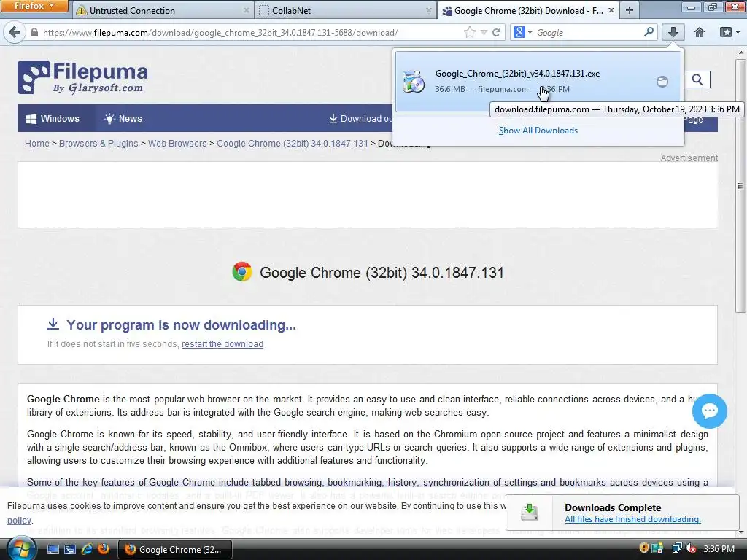Click Show All Downloads
The height and width of the screenshot is (560, 747).
(538, 131)
